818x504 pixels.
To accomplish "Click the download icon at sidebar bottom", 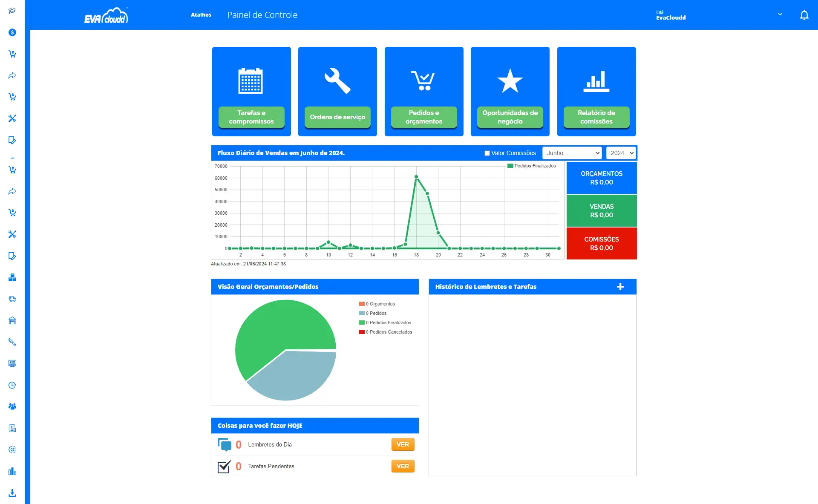I will coord(12,493).
